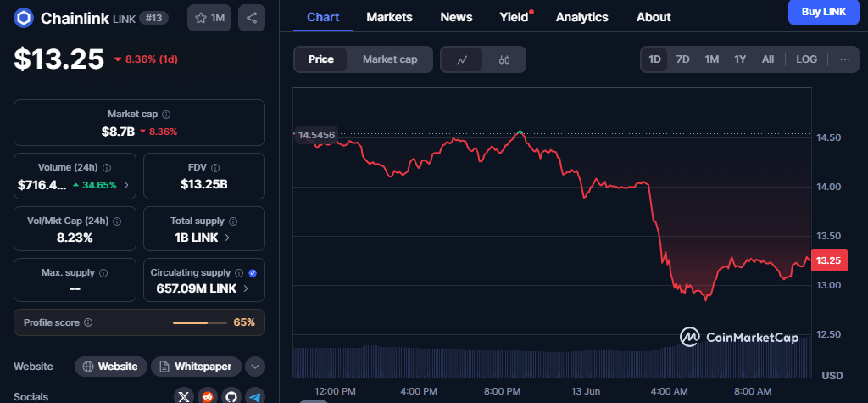Open Chainlink GitHub social link
This screenshot has width=868, height=403.
[x=231, y=396]
